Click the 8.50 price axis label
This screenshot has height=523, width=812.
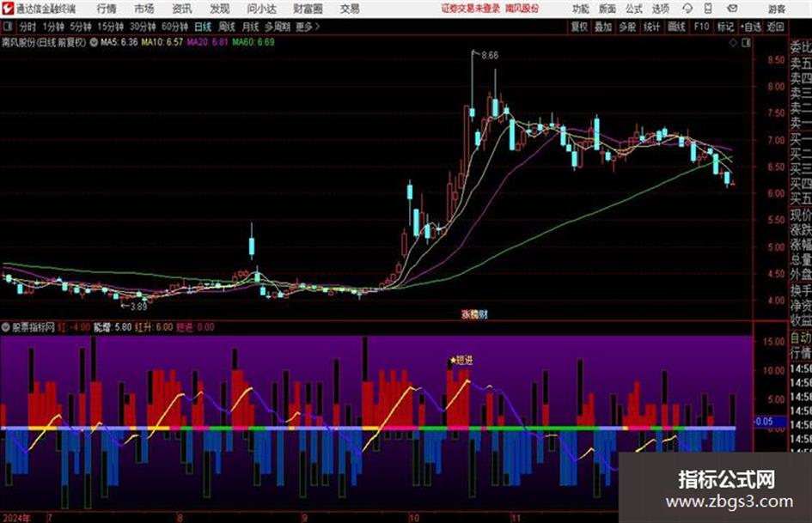(x=776, y=60)
